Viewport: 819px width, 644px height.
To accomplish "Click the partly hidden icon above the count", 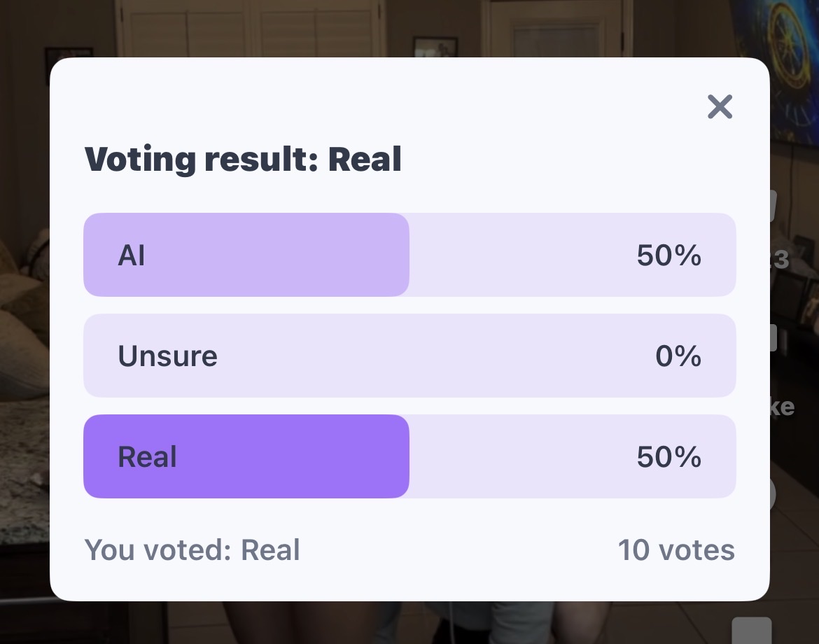I will pos(773,204).
